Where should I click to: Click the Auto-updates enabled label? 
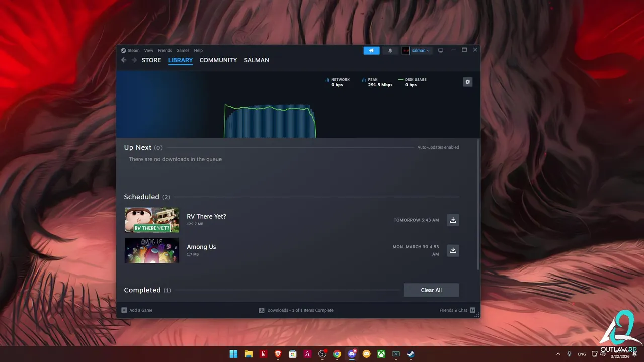pyautogui.click(x=438, y=147)
